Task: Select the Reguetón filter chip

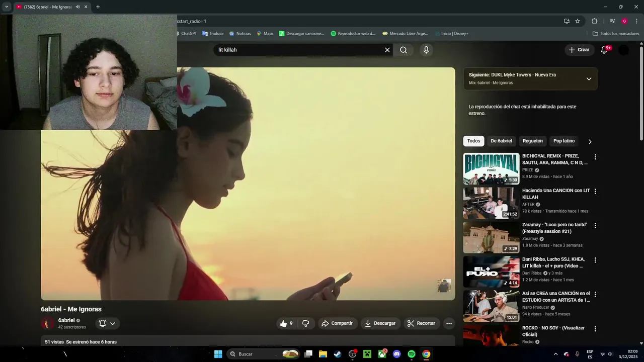Action: point(533,141)
